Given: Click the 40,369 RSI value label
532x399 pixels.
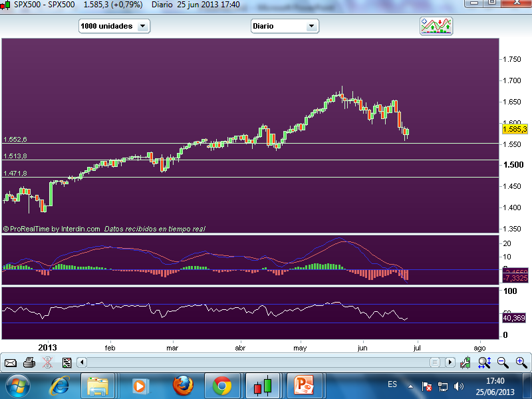Looking at the screenshot, I should point(514,318).
